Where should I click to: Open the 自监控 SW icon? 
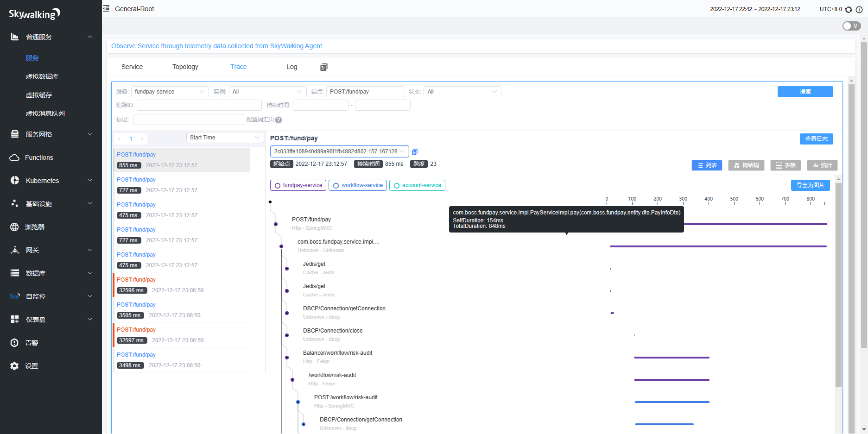15,296
